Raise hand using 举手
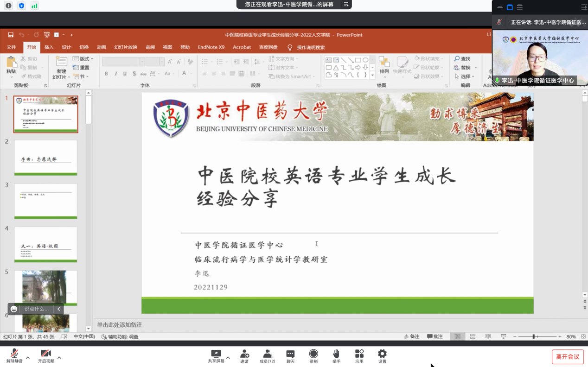This screenshot has height=367, width=588. 336,356
